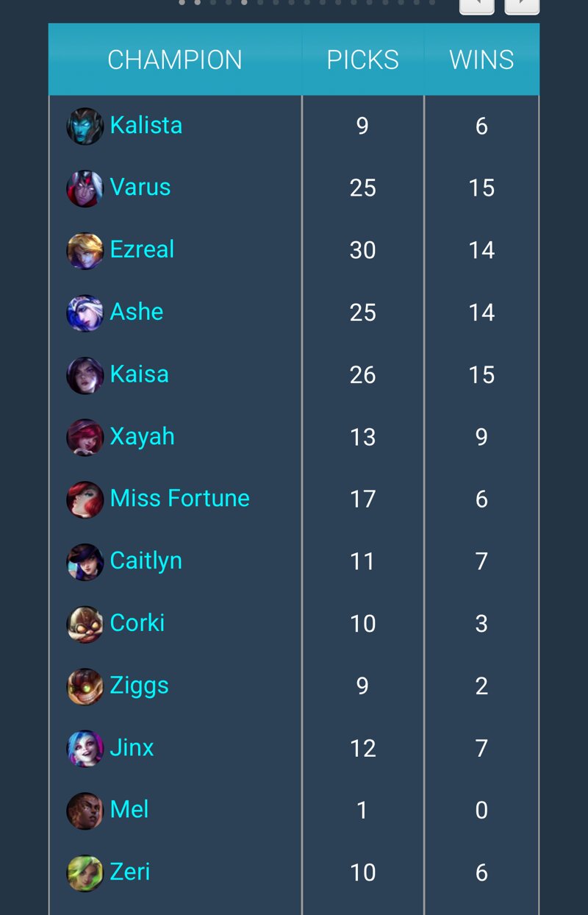588x915 pixels.
Task: Open the Jinx champion link
Action: [132, 747]
